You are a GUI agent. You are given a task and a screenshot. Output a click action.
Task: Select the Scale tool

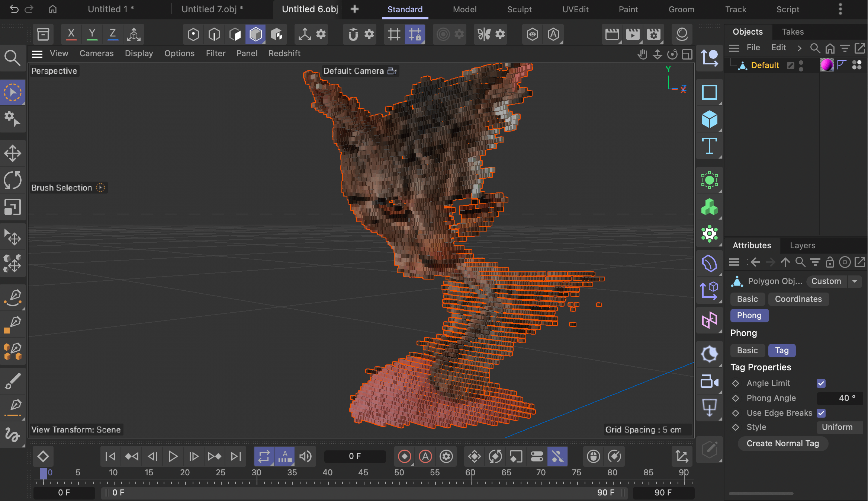pyautogui.click(x=13, y=207)
